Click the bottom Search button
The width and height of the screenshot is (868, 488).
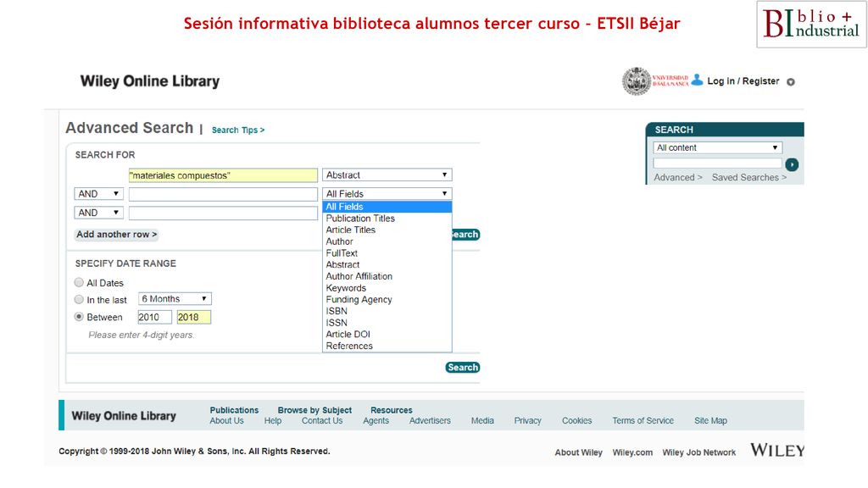[462, 368]
